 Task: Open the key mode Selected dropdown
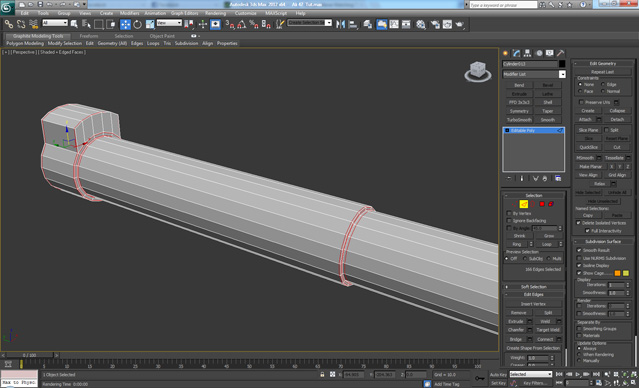[531, 374]
